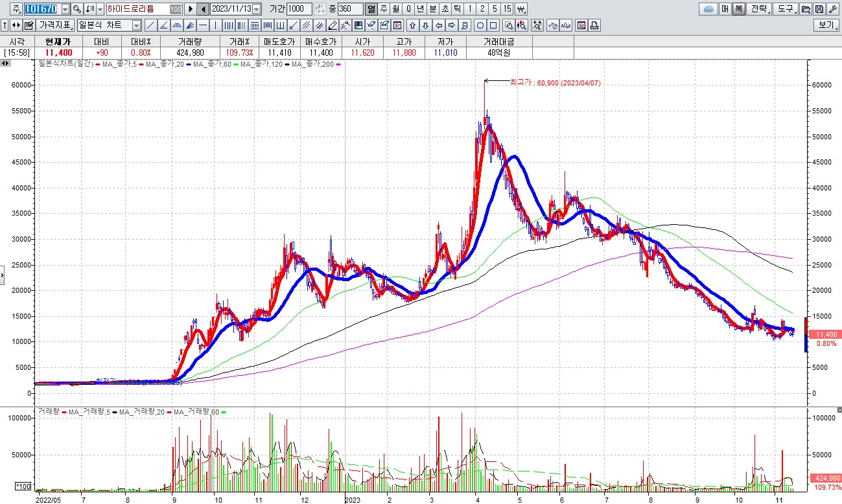Open the color palette icon
The width and height of the screenshot is (842, 504).
pyautogui.click(x=358, y=25)
